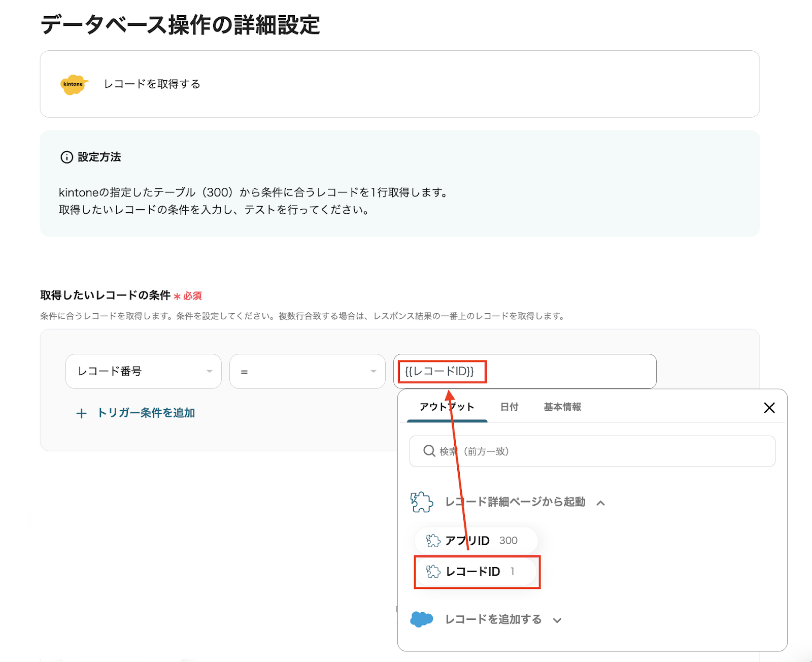This screenshot has width=812, height=662.
Task: Collapse the レコード詳細ページから起動 section chevron
Action: pyautogui.click(x=601, y=503)
